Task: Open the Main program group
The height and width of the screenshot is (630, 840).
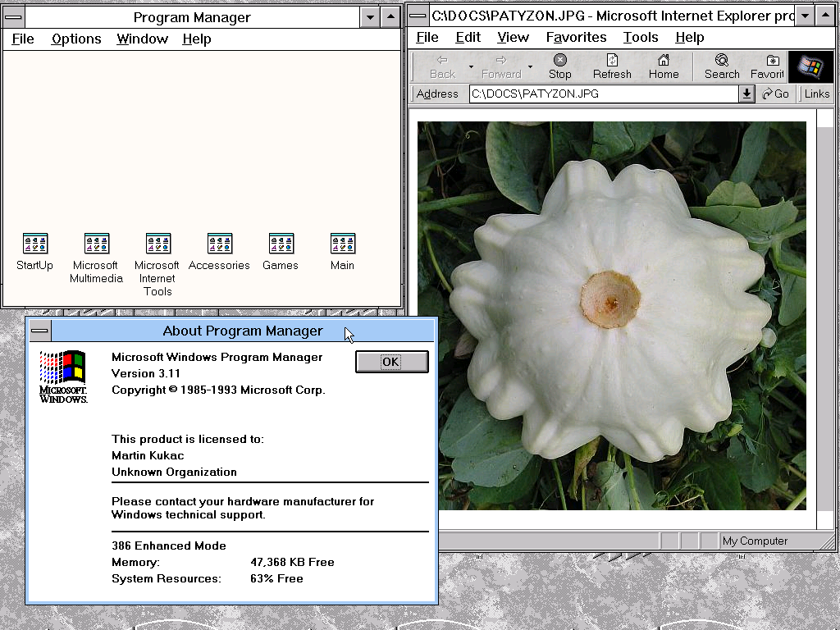Action: (x=342, y=244)
